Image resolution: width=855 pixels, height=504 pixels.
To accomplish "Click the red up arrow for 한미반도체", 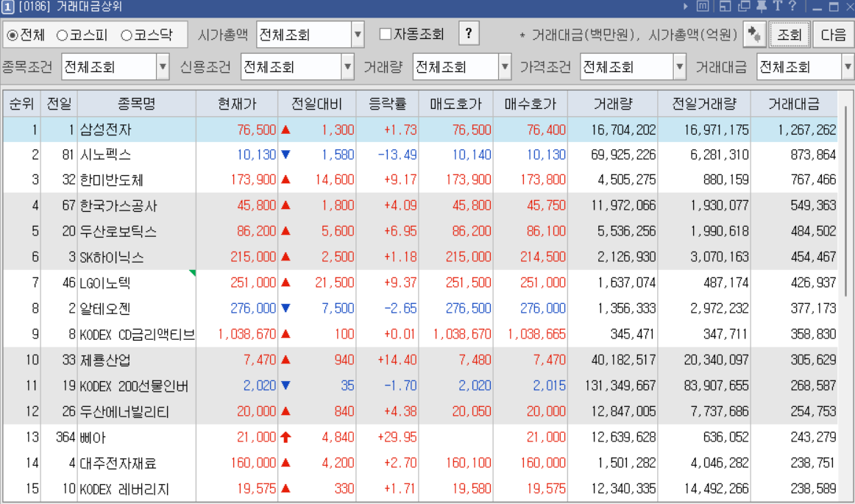I will coord(285,180).
